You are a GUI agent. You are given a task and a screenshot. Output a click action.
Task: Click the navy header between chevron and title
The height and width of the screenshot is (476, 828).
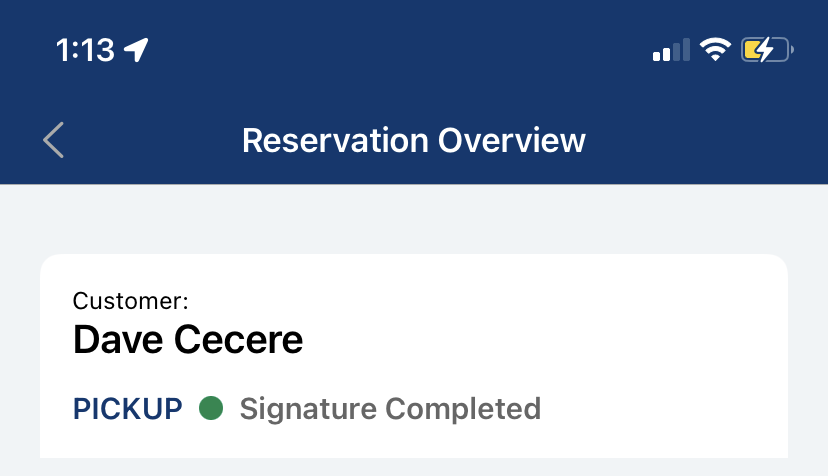point(150,140)
